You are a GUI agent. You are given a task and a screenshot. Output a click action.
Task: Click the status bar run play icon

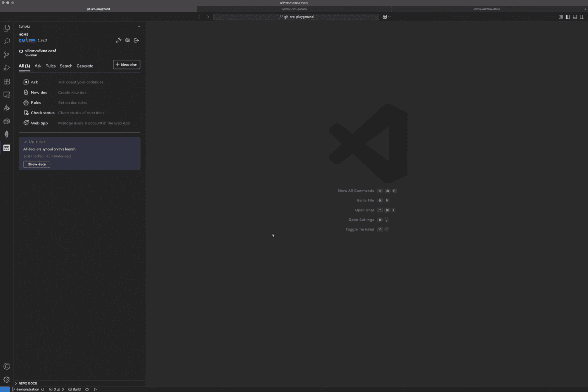coord(95,389)
